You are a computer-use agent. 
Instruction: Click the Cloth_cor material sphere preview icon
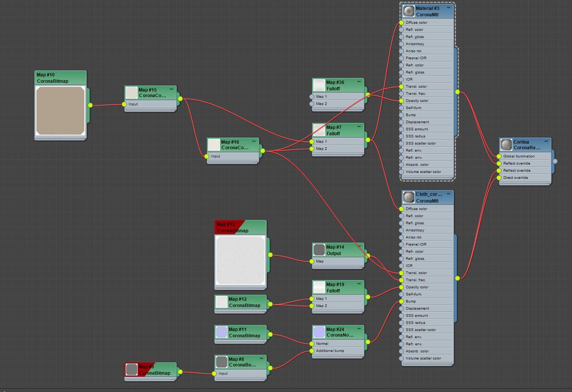pos(409,197)
